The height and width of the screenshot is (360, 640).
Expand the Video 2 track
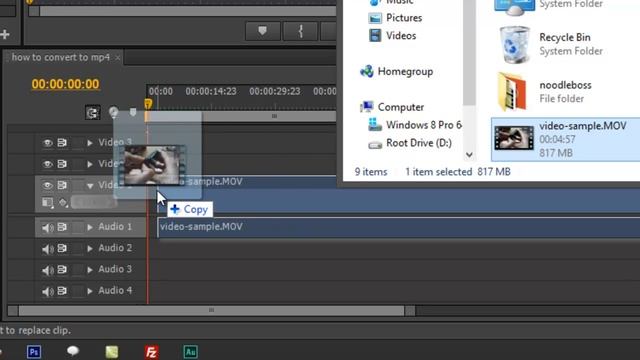point(90,164)
